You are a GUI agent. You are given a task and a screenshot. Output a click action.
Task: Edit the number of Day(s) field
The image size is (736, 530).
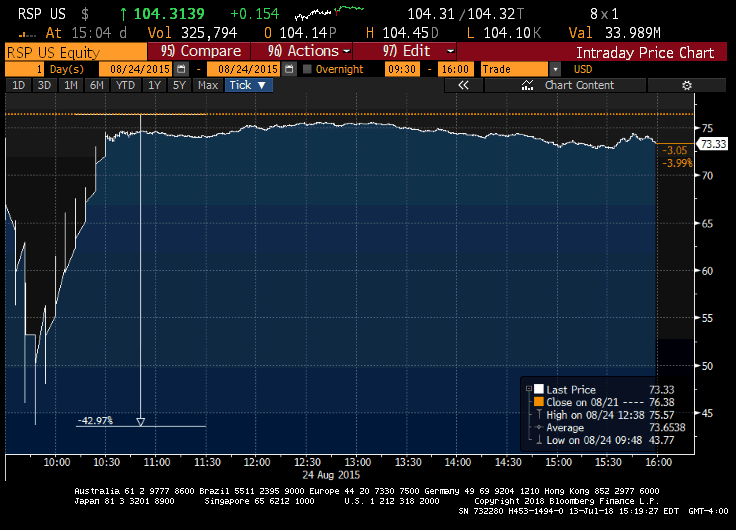point(24,69)
